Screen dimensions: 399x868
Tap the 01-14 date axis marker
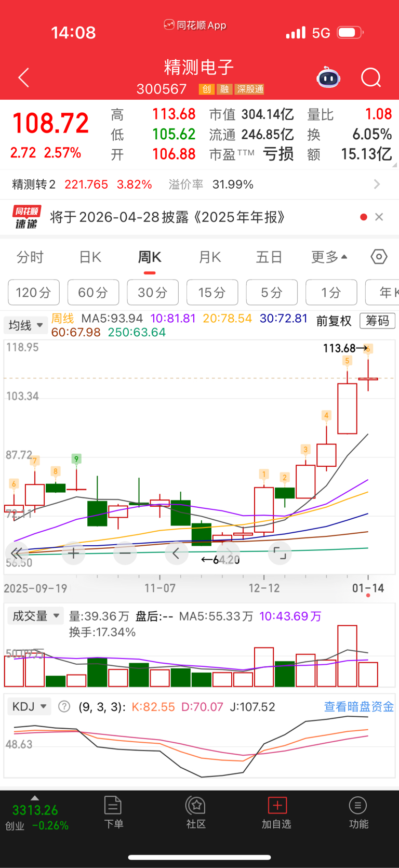[x=368, y=588]
